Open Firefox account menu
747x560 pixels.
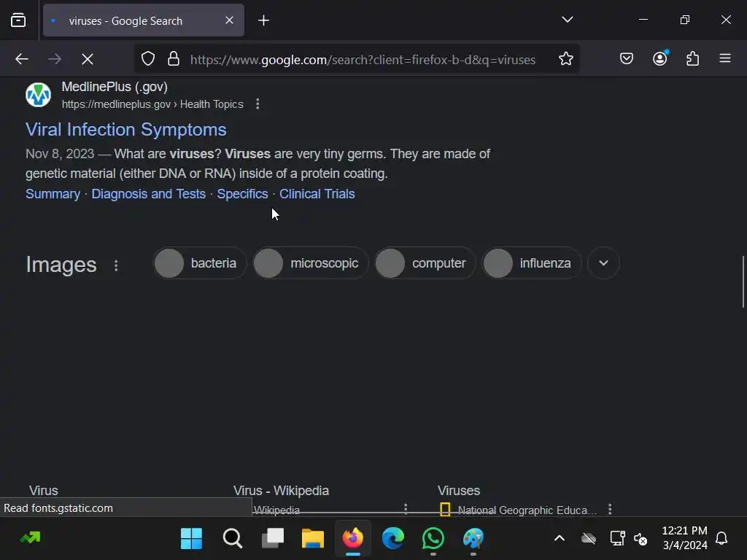659,58
